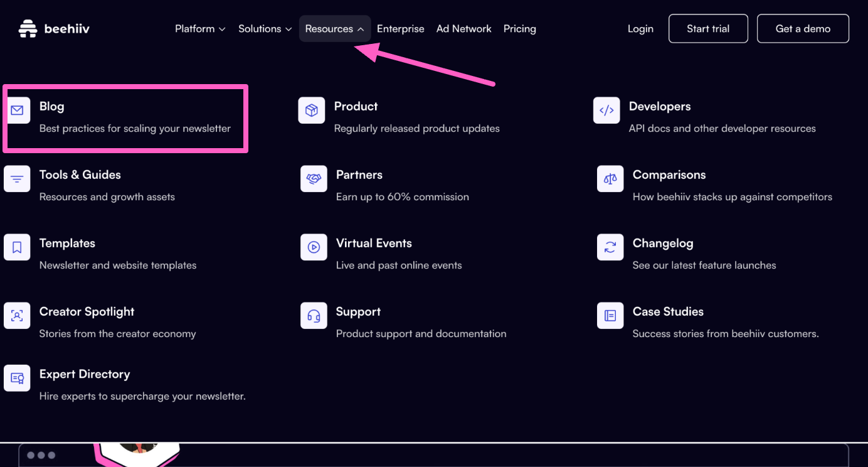Click the Templates bookmark icon
This screenshot has width=868, height=467.
pyautogui.click(x=17, y=247)
